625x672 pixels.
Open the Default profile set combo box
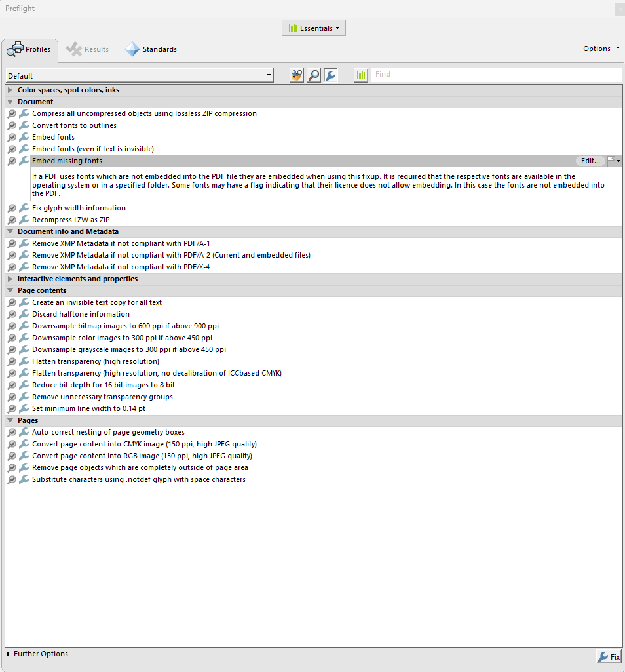[x=140, y=76]
